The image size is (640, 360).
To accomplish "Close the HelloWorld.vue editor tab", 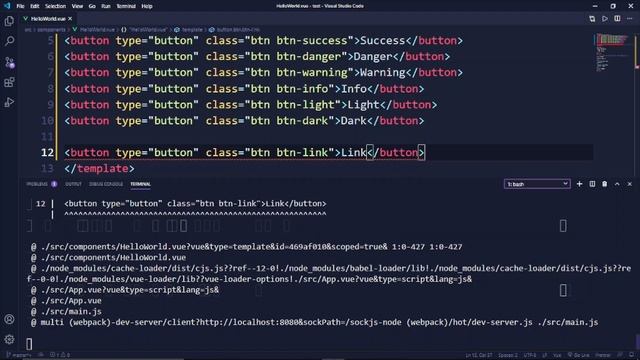I will [70, 19].
